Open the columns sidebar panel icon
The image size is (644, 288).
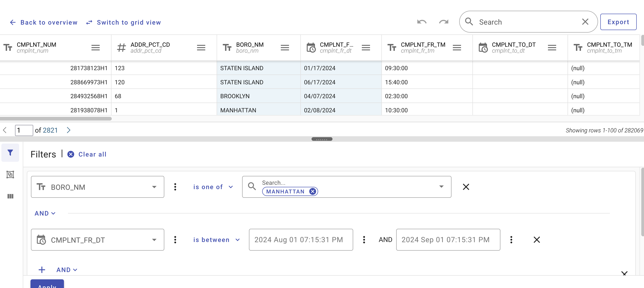click(10, 196)
